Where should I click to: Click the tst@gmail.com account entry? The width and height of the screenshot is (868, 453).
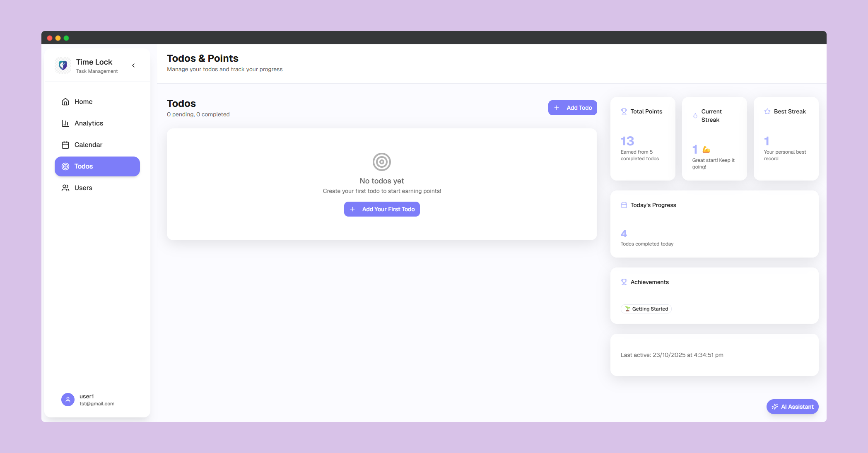[97, 404]
